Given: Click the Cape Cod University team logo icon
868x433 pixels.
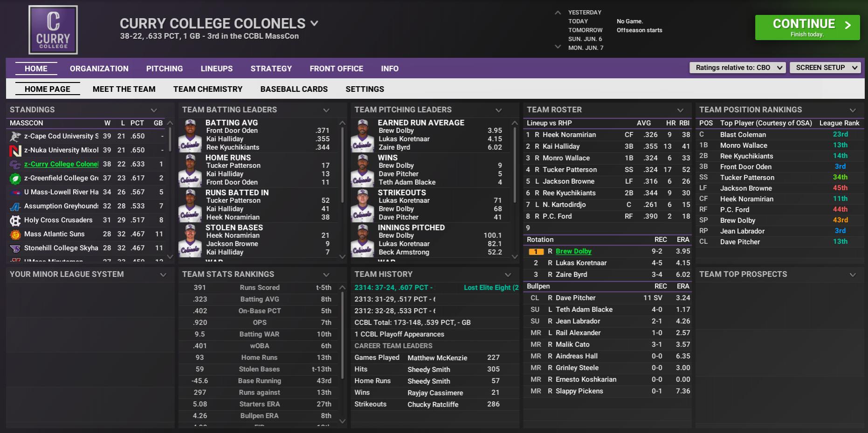Looking at the screenshot, I should 15,136.
